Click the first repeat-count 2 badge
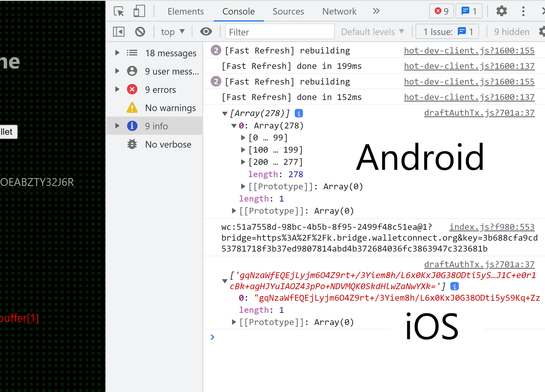 (x=216, y=50)
